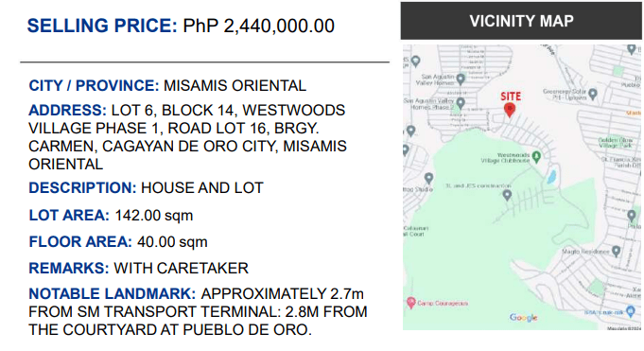The image size is (644, 351).
Task: Click the PhP 2,440,000.00 price value
Action: [x=259, y=26]
